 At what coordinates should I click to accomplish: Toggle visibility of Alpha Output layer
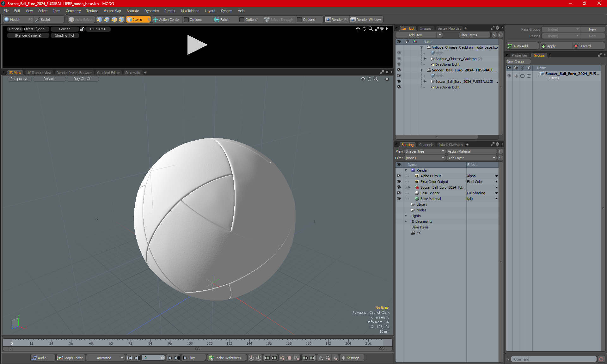[399, 176]
